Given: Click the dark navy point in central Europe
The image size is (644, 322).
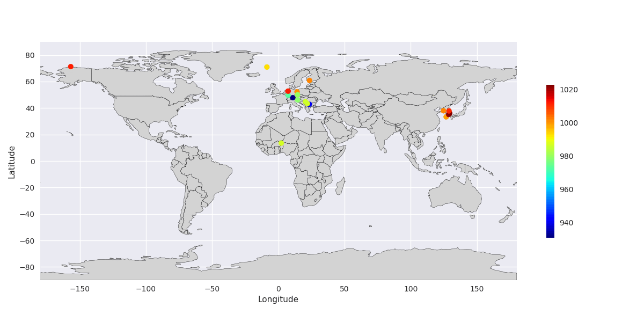Looking at the screenshot, I should point(293,98).
